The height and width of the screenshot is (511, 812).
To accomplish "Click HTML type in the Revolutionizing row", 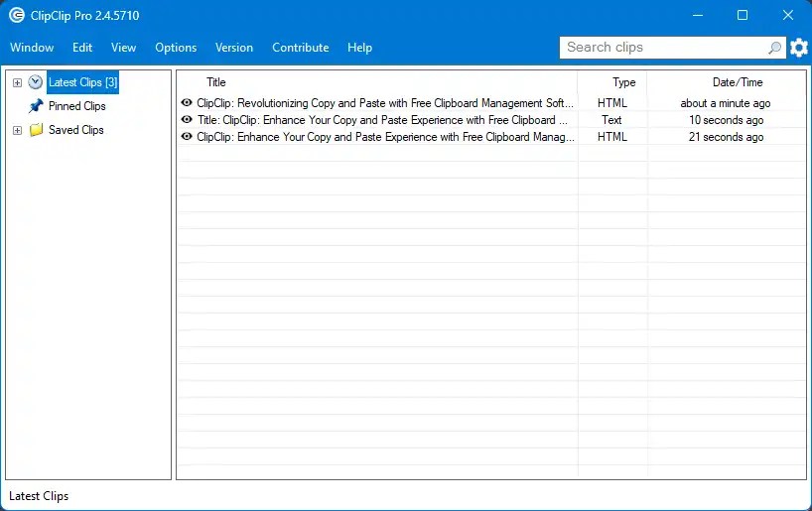I will (612, 103).
